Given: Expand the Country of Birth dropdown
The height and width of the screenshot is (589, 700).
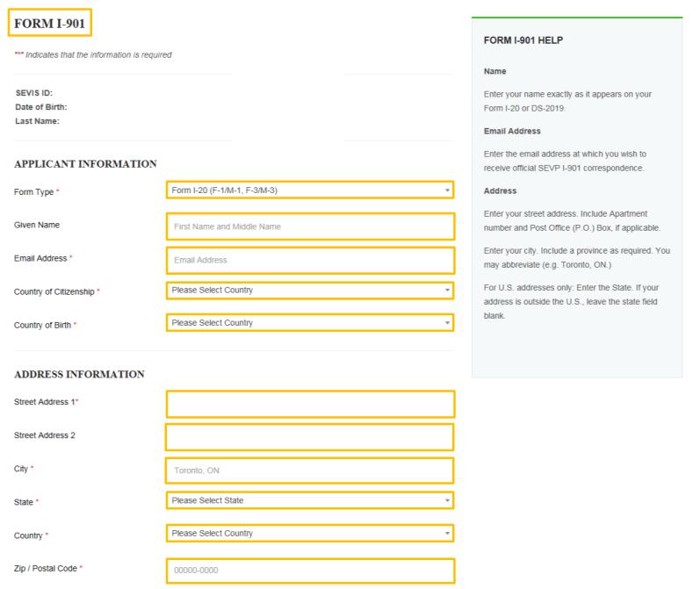Looking at the screenshot, I should point(310,323).
